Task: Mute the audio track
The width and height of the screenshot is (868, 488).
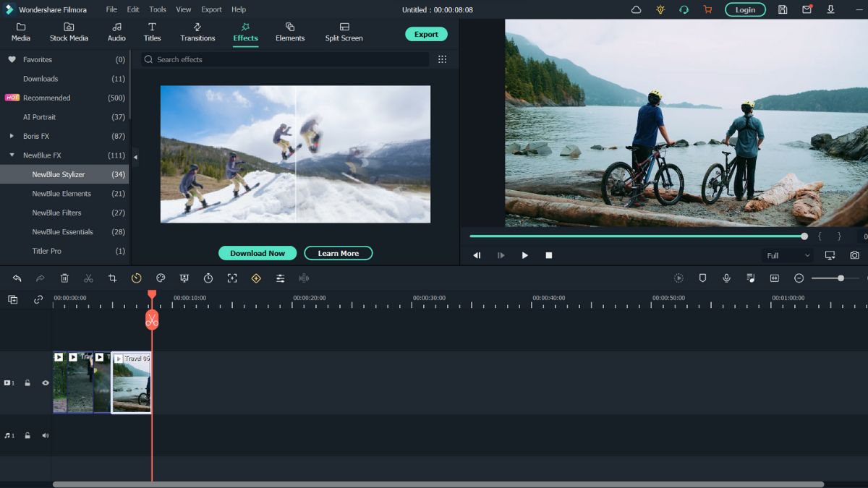Action: point(45,435)
